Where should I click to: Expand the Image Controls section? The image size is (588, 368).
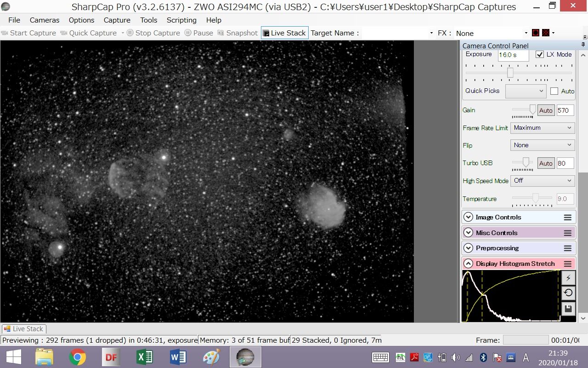(x=468, y=218)
